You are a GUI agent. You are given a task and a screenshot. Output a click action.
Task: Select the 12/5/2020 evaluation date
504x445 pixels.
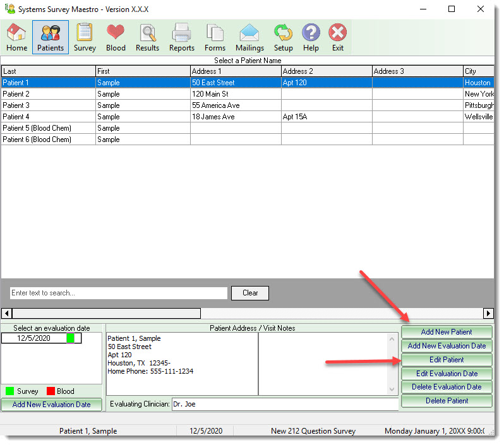coord(34,338)
